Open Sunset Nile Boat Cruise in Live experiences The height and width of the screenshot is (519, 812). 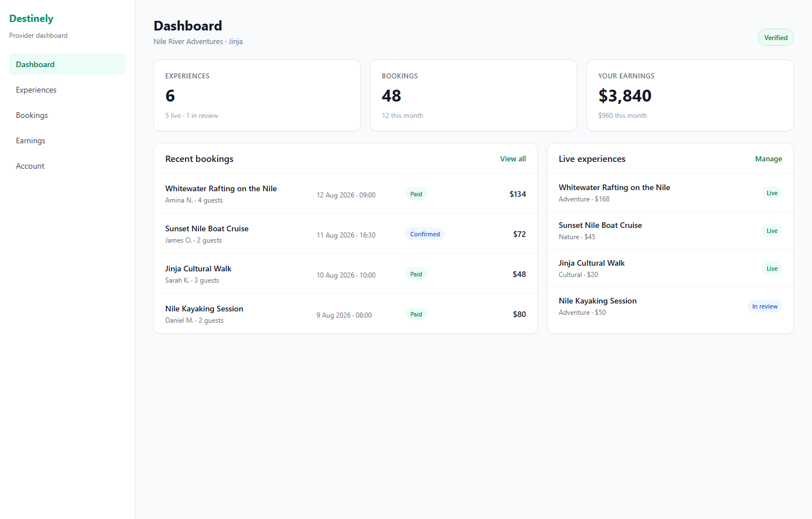(x=670, y=231)
